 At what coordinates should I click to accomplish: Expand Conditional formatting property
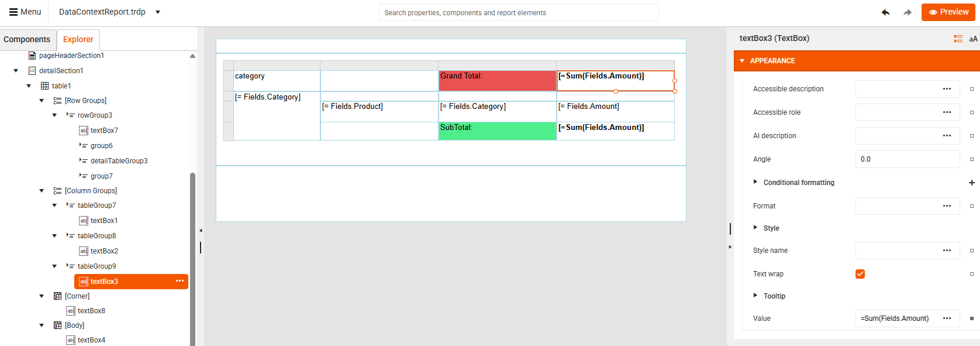point(755,182)
